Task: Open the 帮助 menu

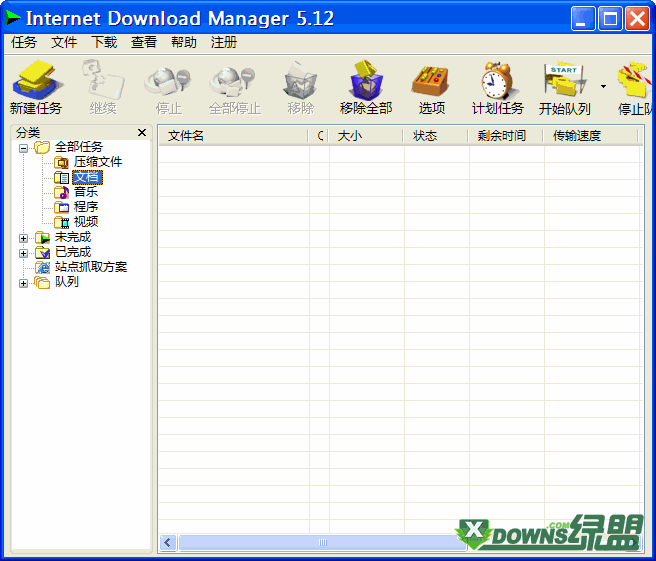Action: 184,42
